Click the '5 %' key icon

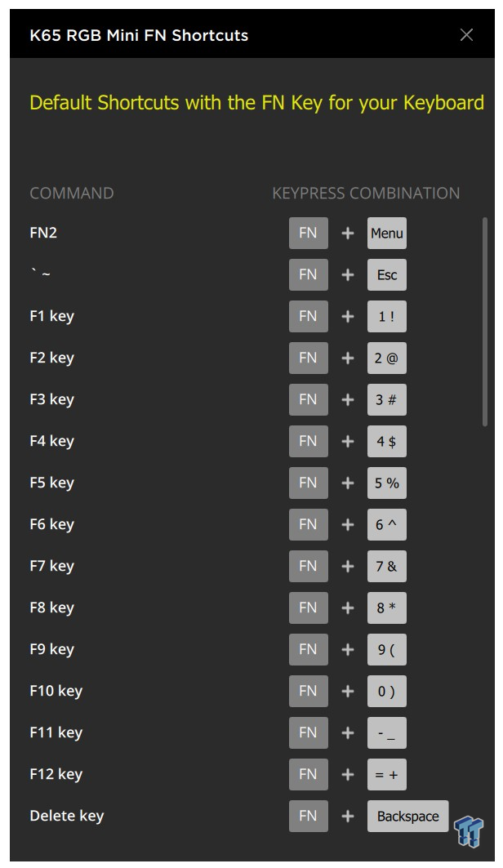(x=387, y=483)
